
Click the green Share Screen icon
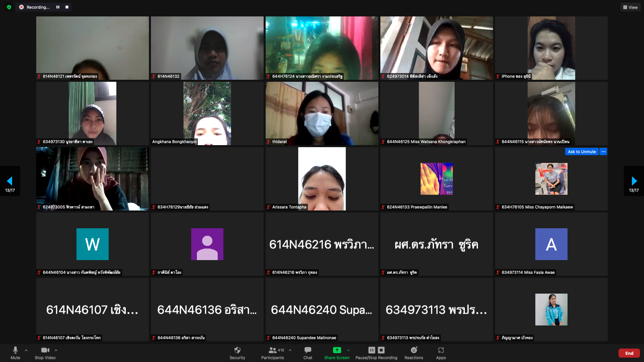[x=337, y=350]
